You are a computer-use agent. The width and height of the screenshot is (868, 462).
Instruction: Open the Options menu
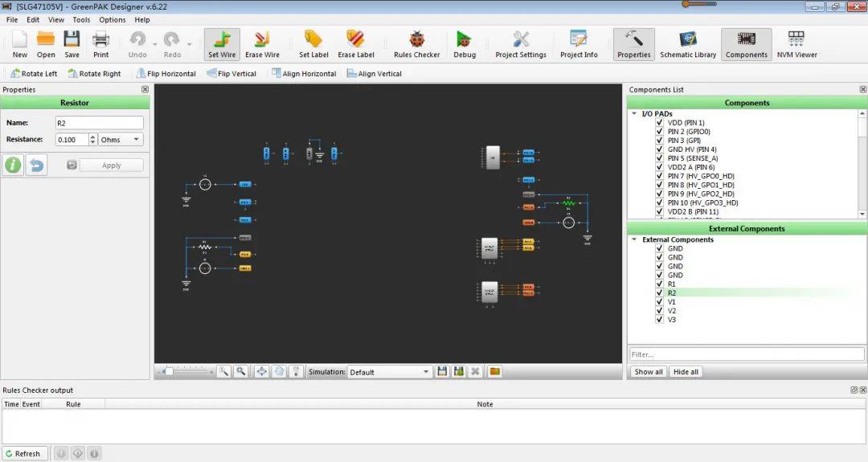113,19
